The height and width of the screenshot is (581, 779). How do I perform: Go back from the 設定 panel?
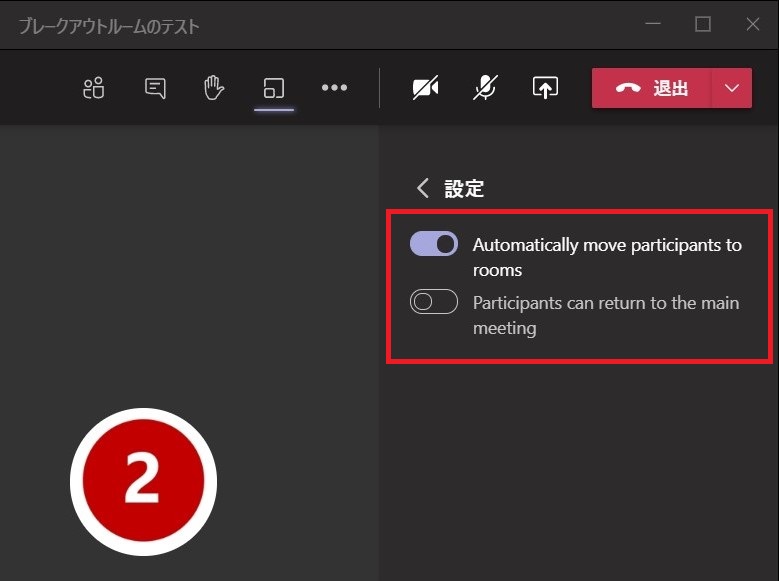coord(423,188)
